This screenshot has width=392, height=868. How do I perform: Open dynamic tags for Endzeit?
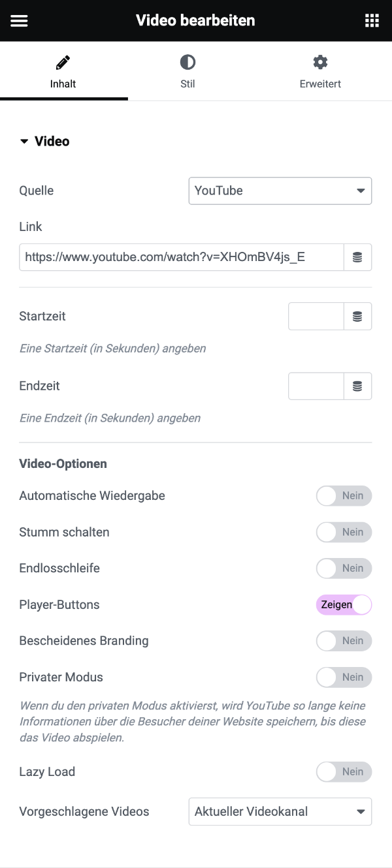point(357,386)
